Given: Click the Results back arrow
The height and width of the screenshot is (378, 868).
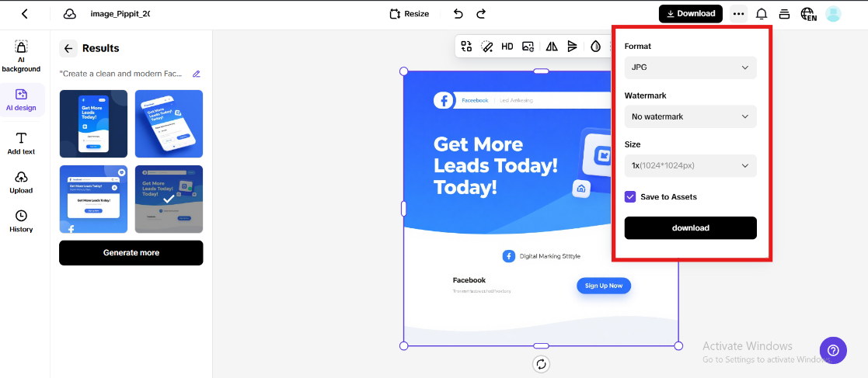Looking at the screenshot, I should click(68, 49).
